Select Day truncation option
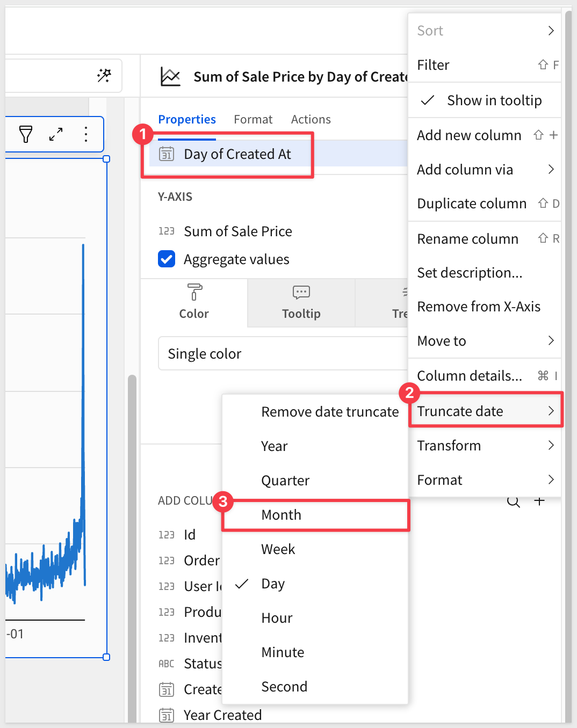577x728 pixels. [273, 584]
